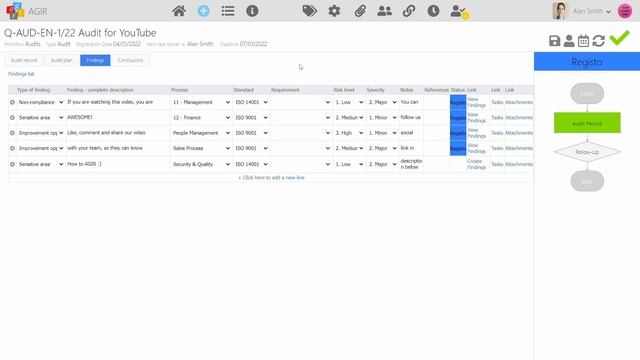Screen dimensions: 640x360
Task: Open People Management process dropdown
Action: 201,133
